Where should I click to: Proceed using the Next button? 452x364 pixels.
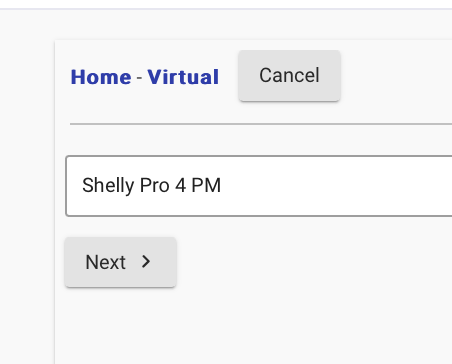[x=120, y=262]
